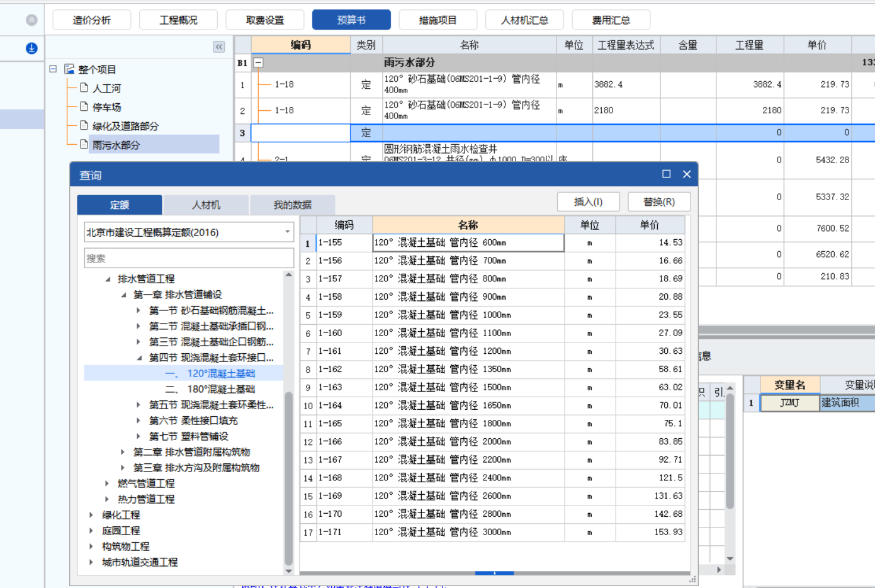Collapse the project tree panel with « icon

point(218,47)
